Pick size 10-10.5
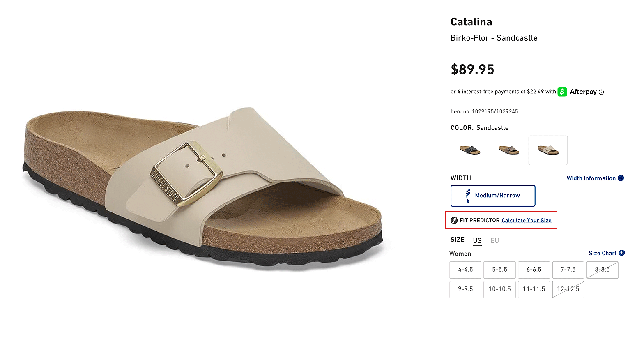The image size is (644, 346). coord(499,289)
